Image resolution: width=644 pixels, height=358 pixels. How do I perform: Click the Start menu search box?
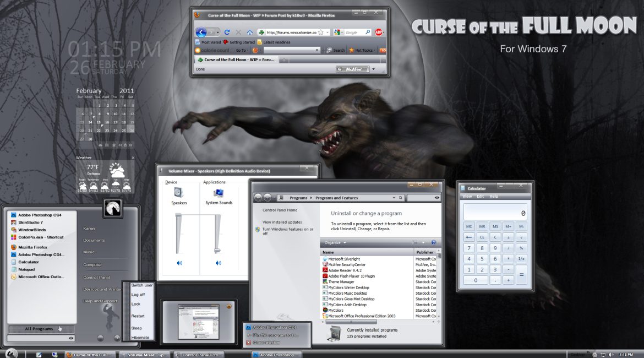41,338
